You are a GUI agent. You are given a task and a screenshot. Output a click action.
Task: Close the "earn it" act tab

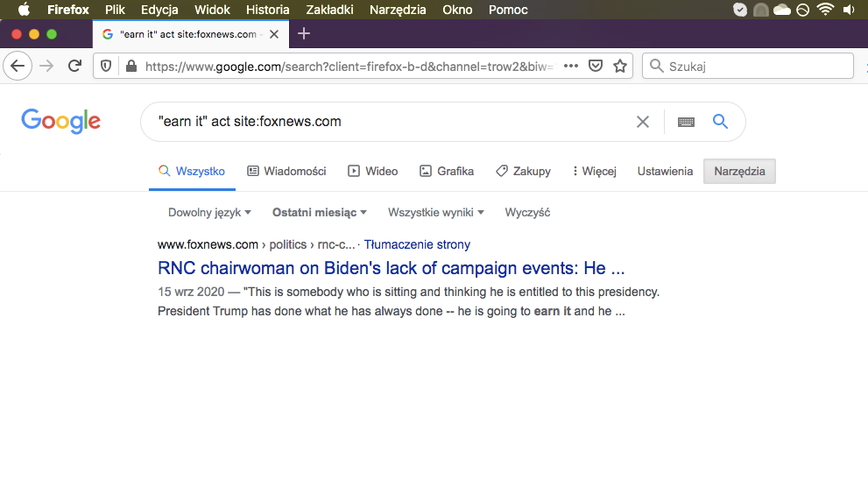click(274, 34)
